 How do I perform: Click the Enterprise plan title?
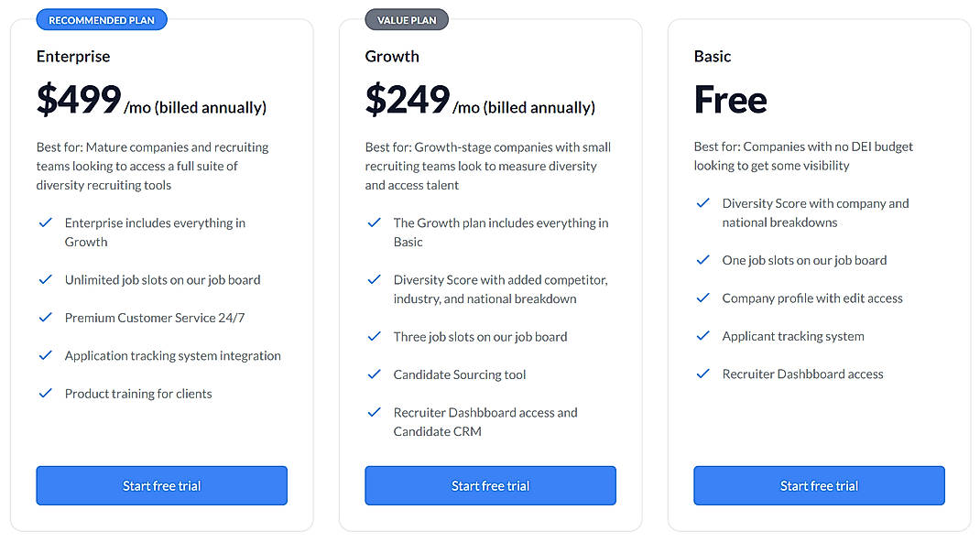click(x=73, y=56)
